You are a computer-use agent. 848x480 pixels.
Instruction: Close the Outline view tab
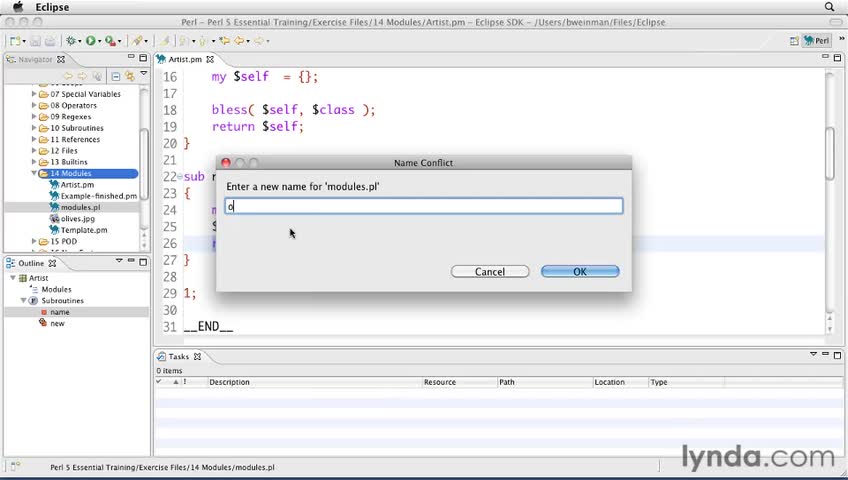[x=52, y=263]
